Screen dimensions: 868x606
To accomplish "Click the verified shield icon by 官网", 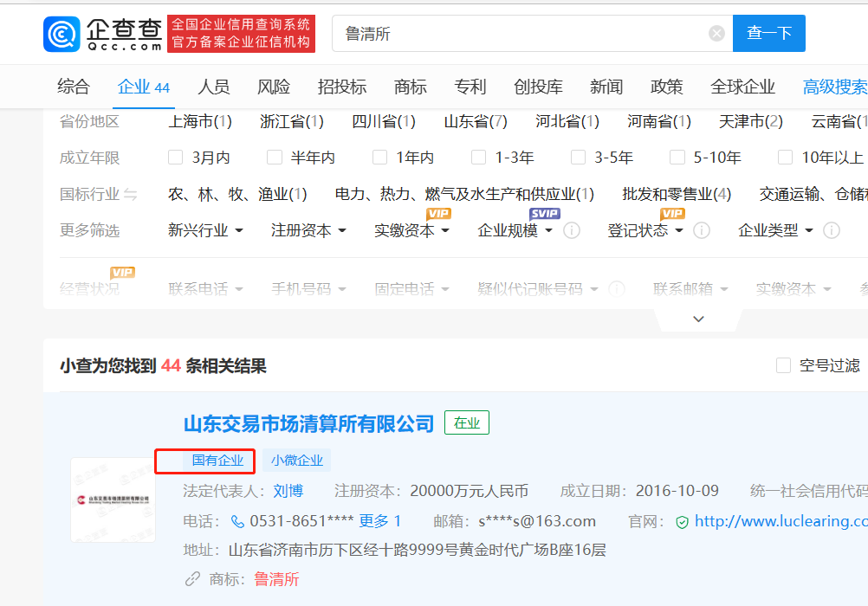I will (x=683, y=522).
